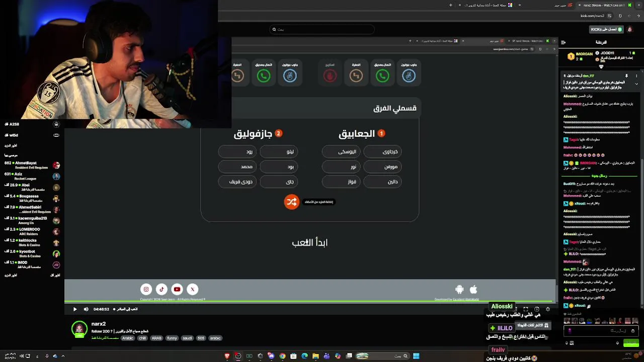Open Microsoft Edge from the taskbar
Image resolution: width=644 pixels, height=362 pixels.
coord(304,356)
